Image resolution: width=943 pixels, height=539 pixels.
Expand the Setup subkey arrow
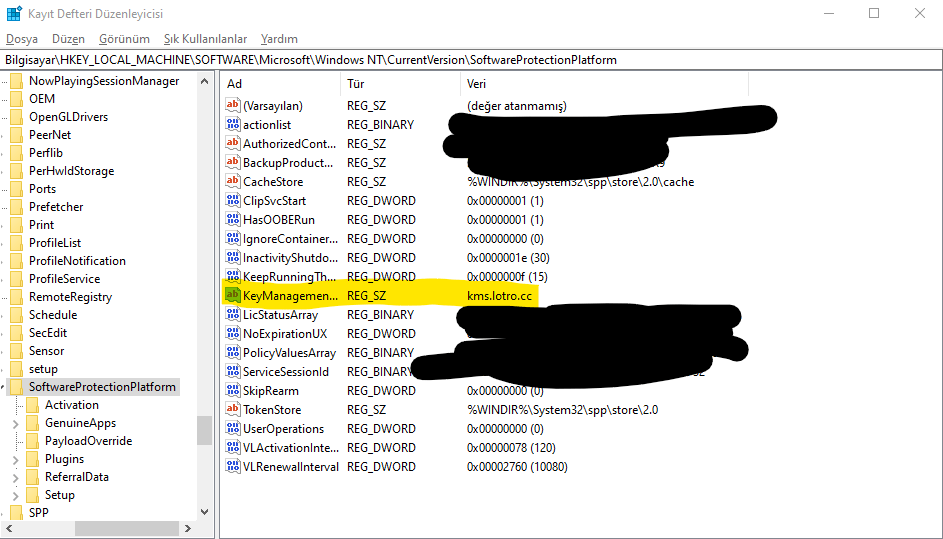coord(16,496)
